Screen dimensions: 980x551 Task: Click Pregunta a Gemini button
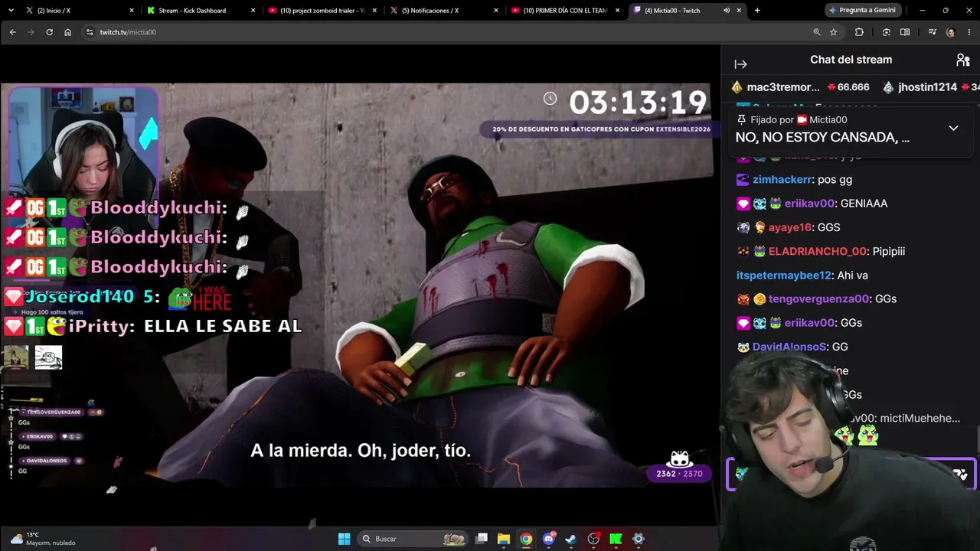click(862, 11)
